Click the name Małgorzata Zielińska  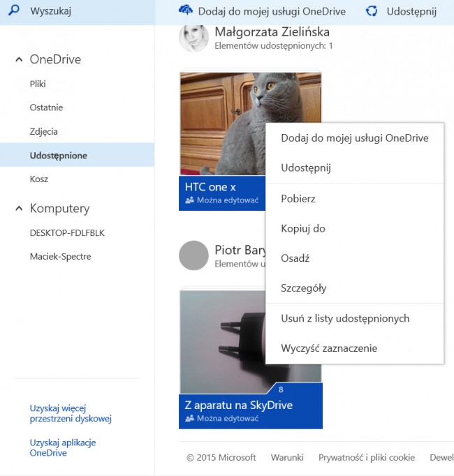pos(272,32)
